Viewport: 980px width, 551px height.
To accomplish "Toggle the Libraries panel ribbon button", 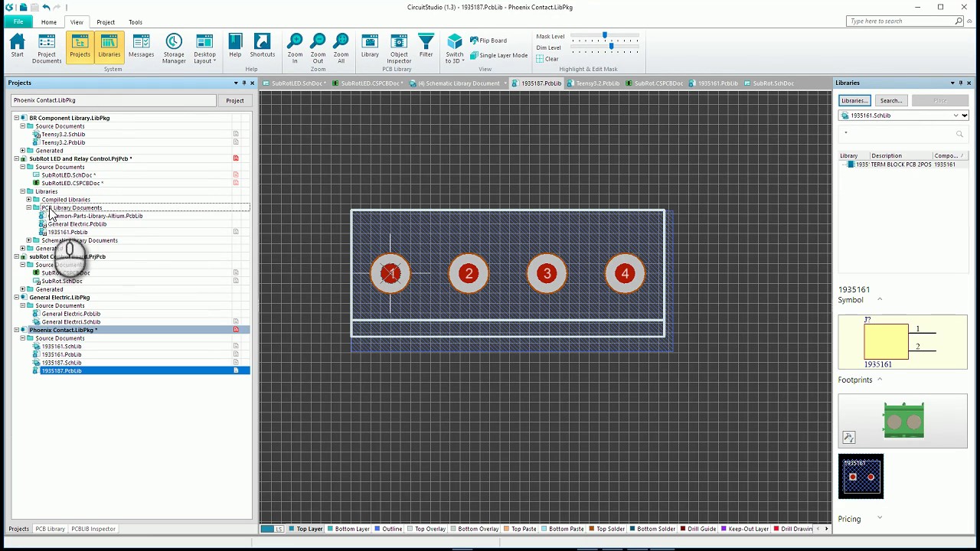I will 109,47.
